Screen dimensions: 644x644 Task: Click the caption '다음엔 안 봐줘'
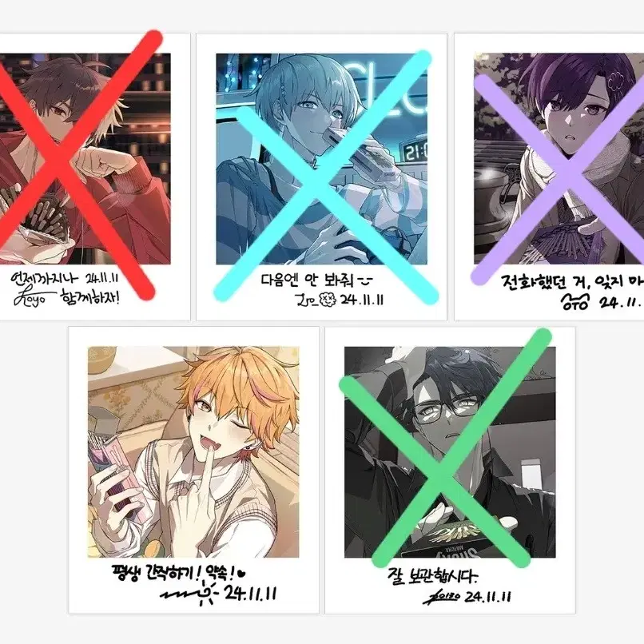[316, 280]
